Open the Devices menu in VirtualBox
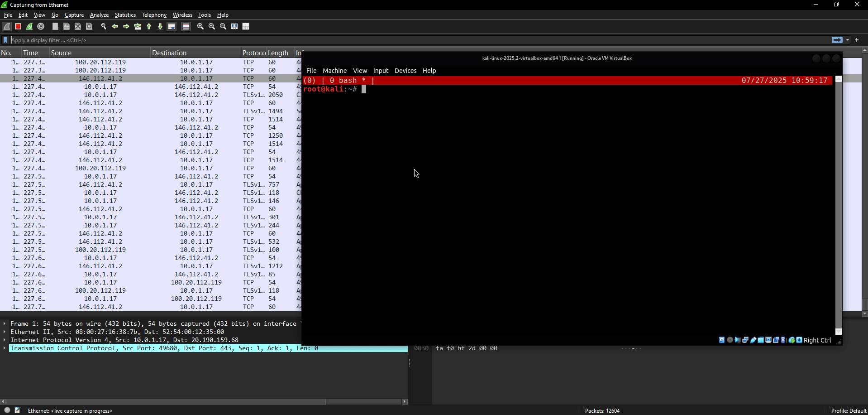Viewport: 868px width, 415px height. point(405,71)
